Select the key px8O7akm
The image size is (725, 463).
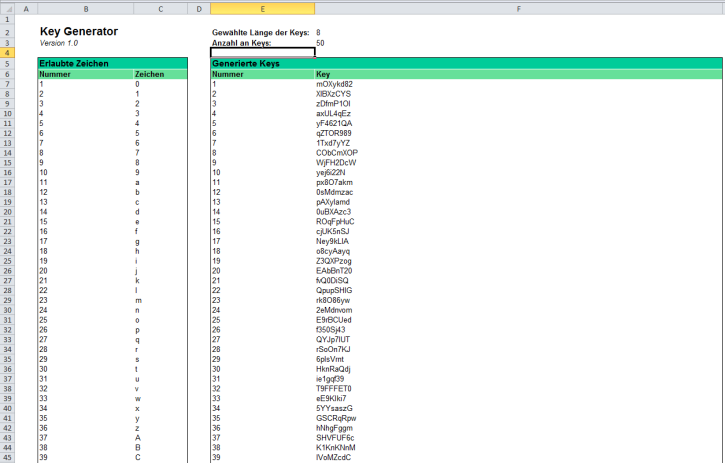tap(334, 182)
